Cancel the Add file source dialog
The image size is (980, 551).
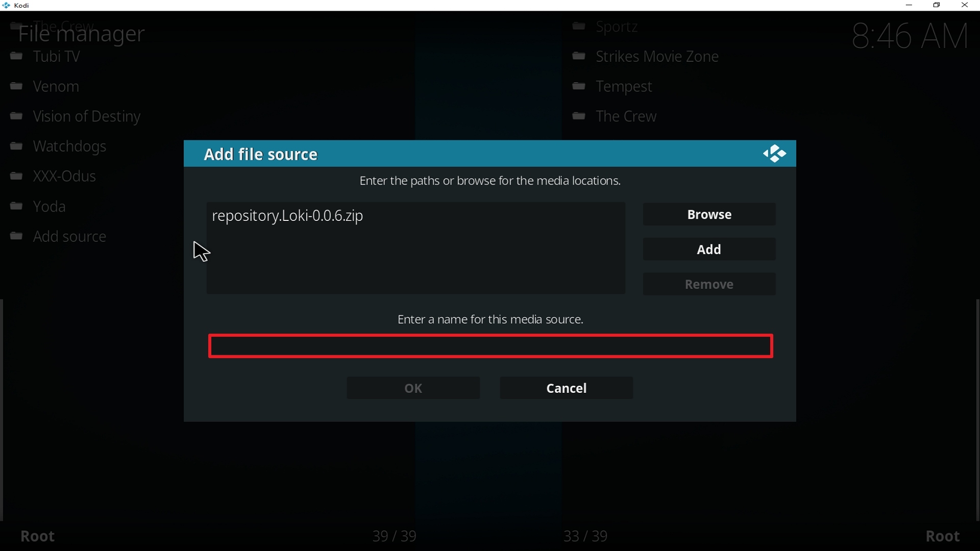[567, 388]
